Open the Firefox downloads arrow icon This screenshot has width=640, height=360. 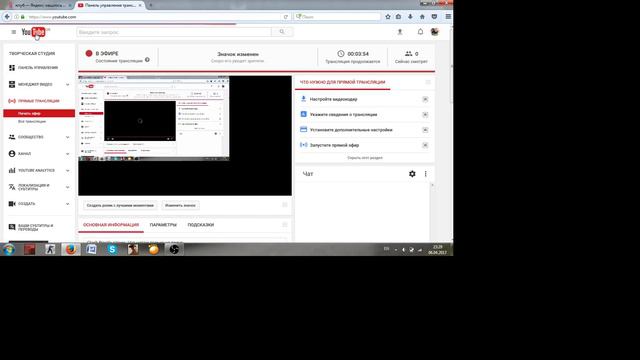(410, 17)
